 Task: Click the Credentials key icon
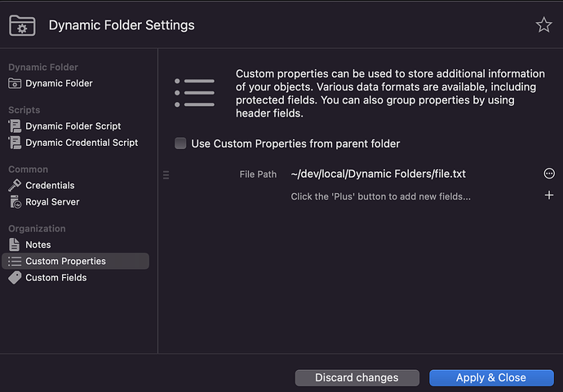[15, 186]
